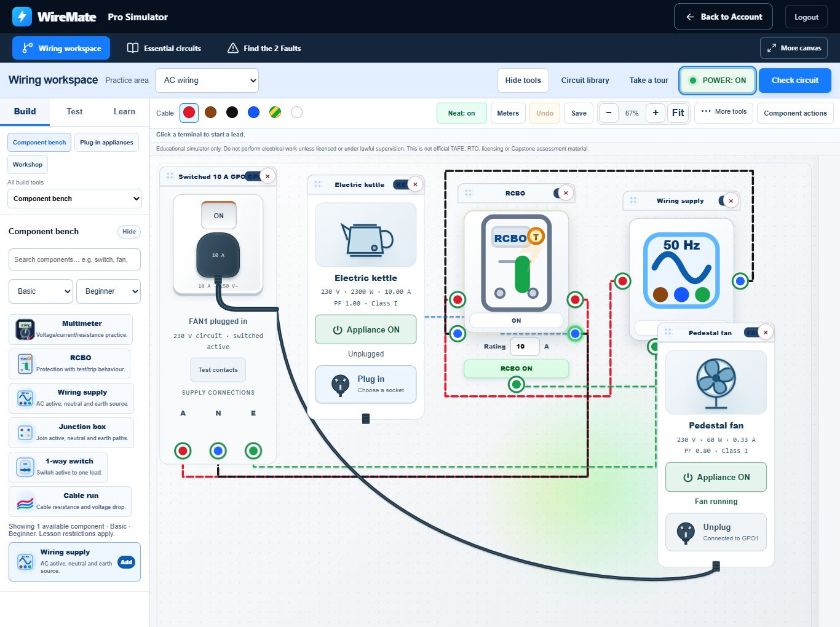Screen dimensions: 840x627
Task: Click the Multimeter component icon
Action: click(25, 329)
